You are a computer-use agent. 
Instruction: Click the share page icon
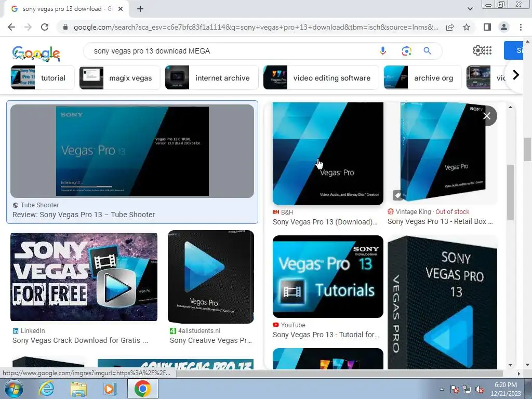[450, 27]
